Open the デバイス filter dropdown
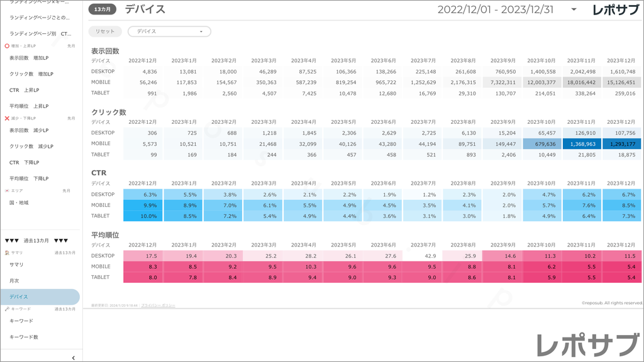The image size is (644, 362). point(169,31)
